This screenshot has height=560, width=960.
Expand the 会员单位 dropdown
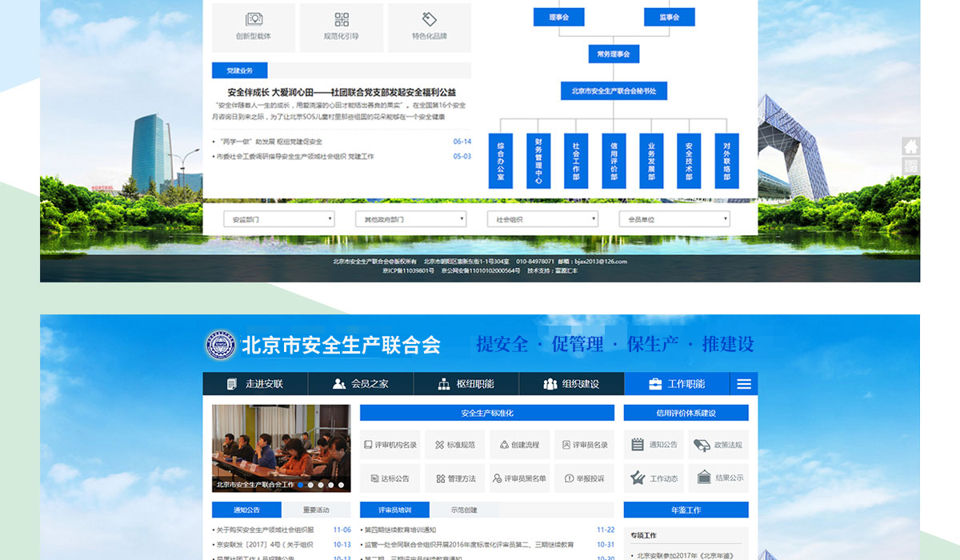[674, 219]
